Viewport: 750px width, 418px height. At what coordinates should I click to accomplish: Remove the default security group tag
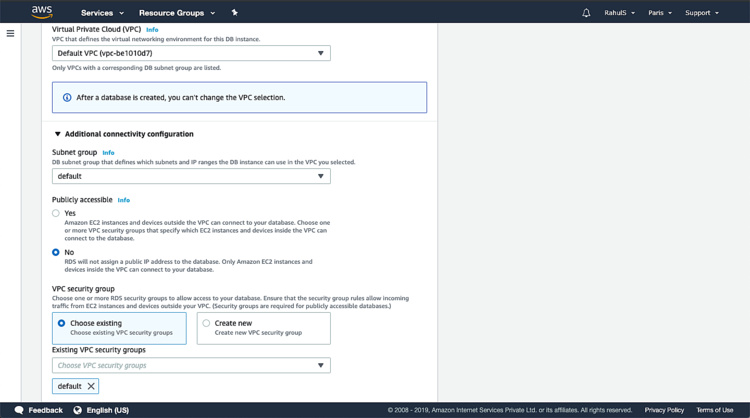pyautogui.click(x=91, y=386)
